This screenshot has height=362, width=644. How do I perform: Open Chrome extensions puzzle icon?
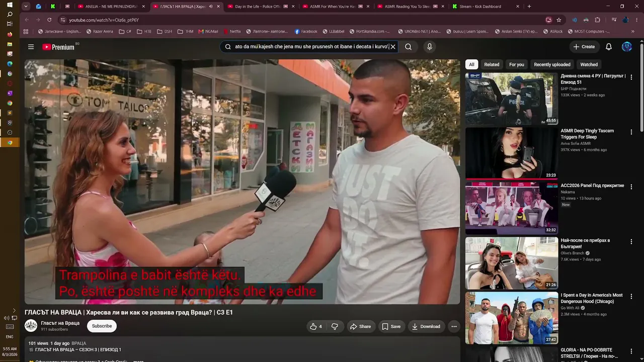click(597, 20)
